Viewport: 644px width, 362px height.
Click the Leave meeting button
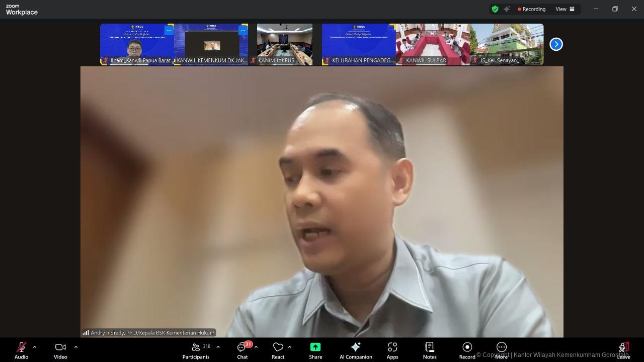(623, 350)
